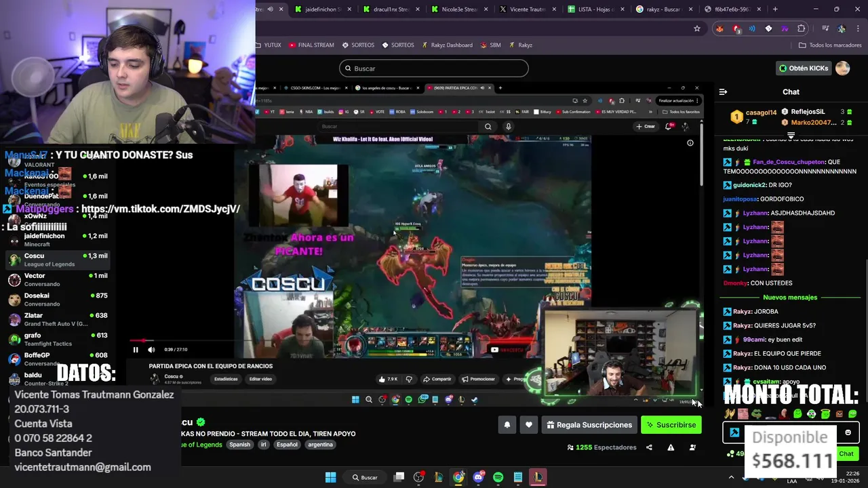Open the OBS icon on the taskbar

[418, 477]
